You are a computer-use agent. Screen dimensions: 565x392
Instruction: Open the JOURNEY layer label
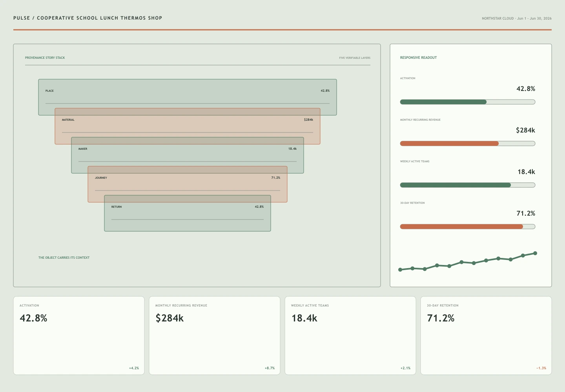pyautogui.click(x=101, y=178)
